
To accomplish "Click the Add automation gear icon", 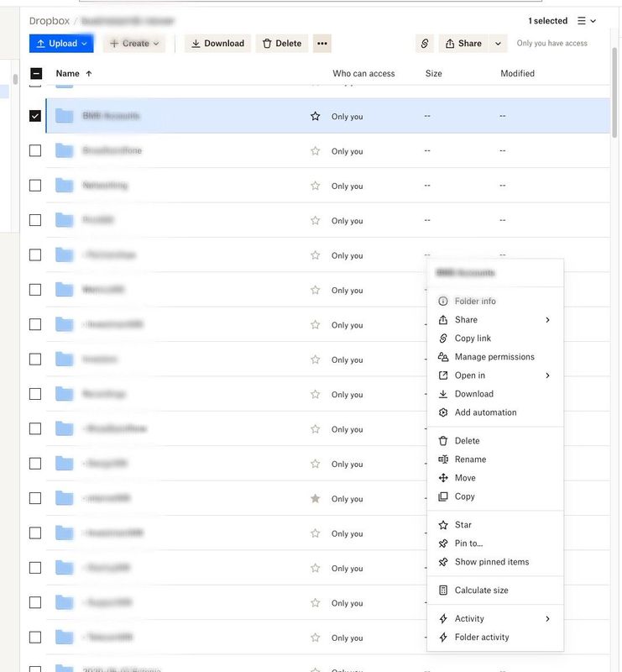I will point(443,412).
